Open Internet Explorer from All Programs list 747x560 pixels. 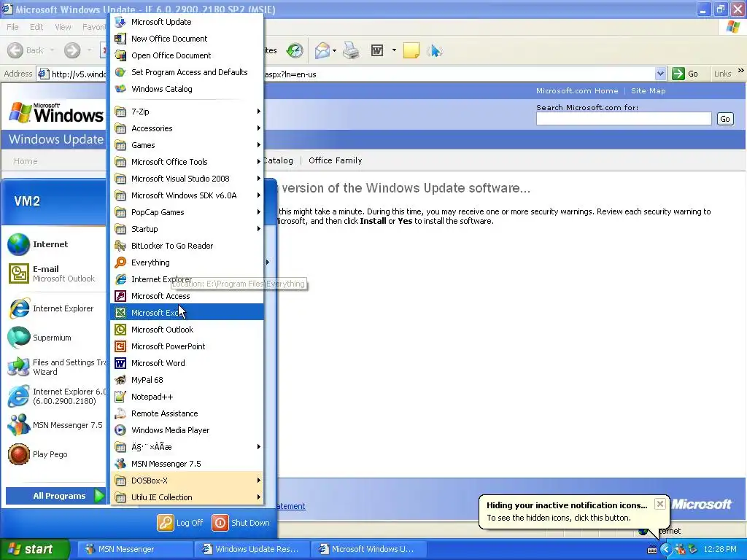pyautogui.click(x=187, y=279)
